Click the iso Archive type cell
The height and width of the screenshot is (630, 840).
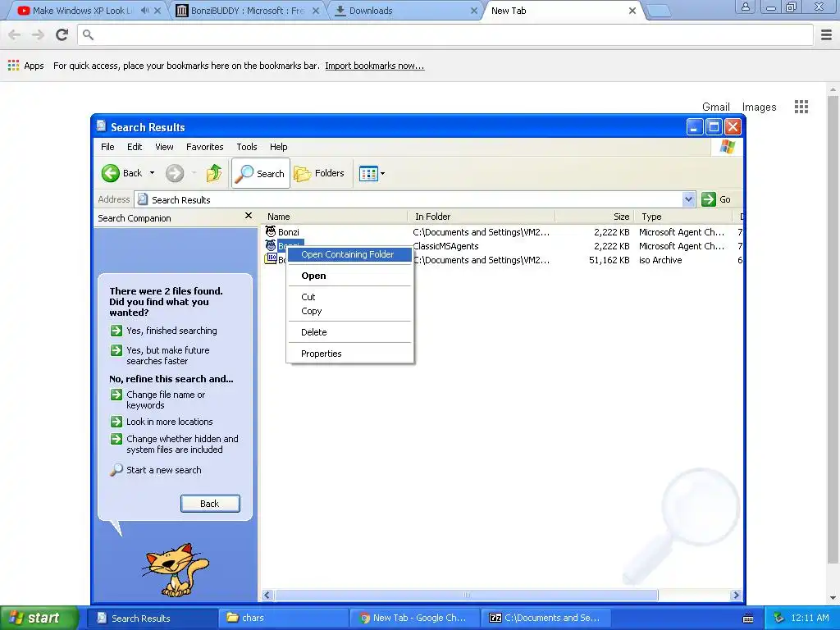(660, 260)
